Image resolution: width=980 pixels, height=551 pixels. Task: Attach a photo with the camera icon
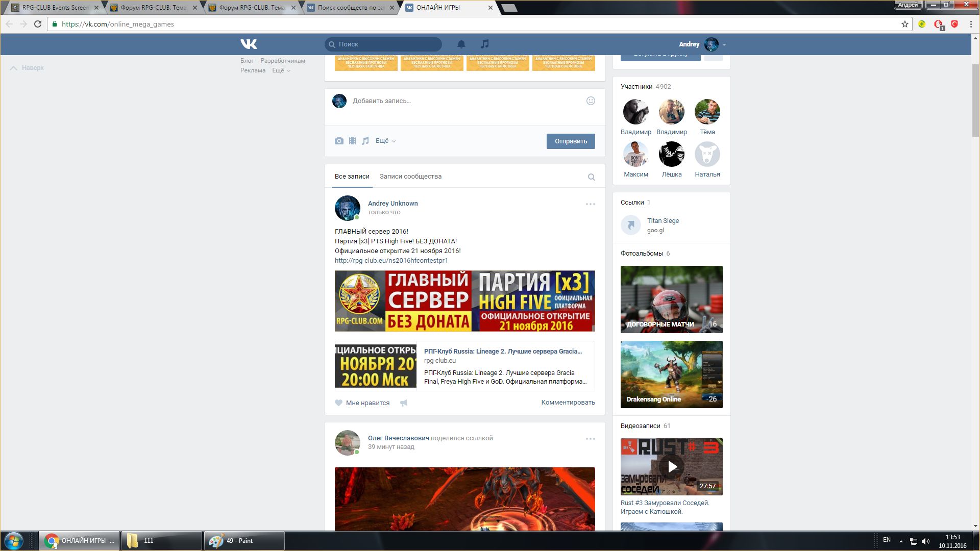pos(339,141)
